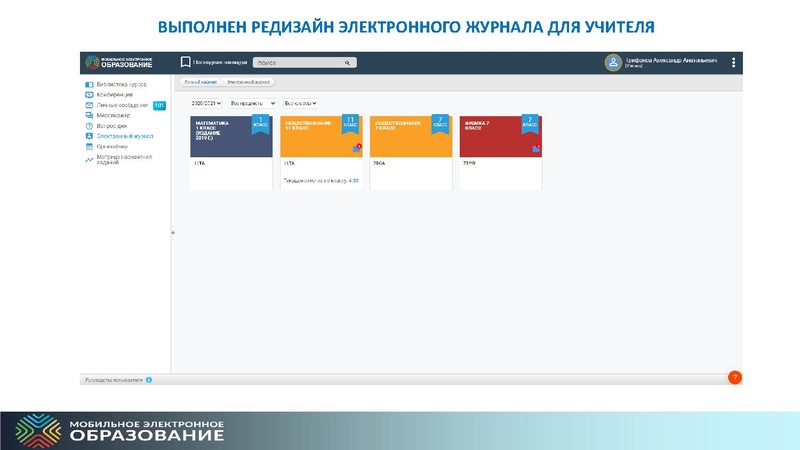Open the Обществознание 7 класс course card
This screenshot has height=450, width=800.
(x=411, y=153)
